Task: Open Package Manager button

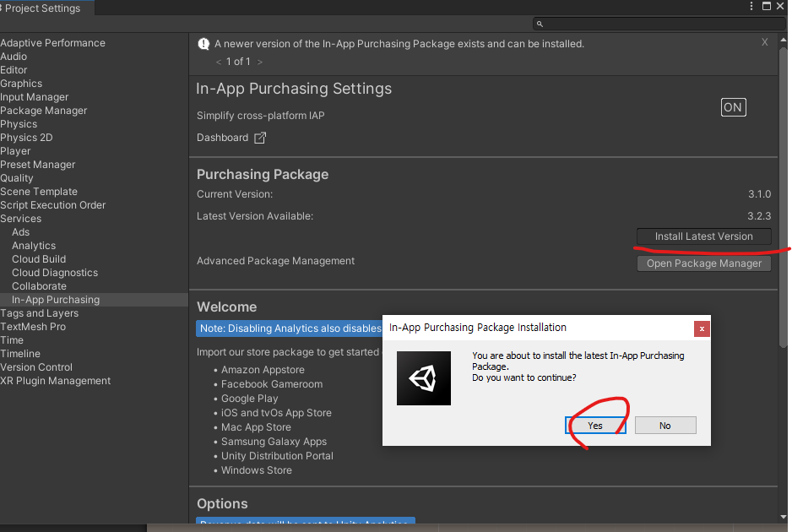Action: 703,263
